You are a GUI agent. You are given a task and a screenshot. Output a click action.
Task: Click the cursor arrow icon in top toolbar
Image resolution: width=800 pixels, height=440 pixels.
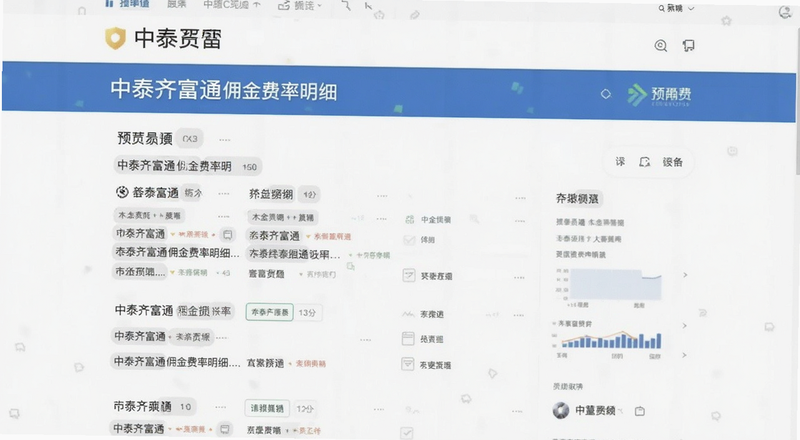tap(368, 6)
